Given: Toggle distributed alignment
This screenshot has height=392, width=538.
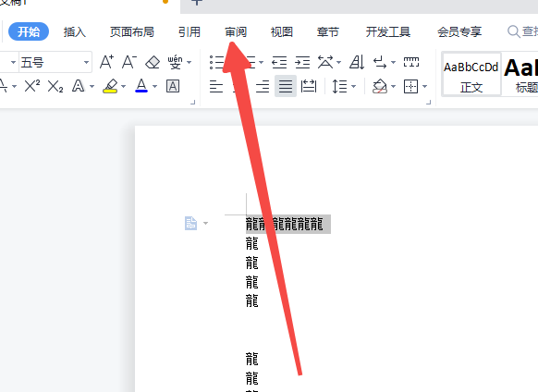Looking at the screenshot, I should tap(309, 86).
